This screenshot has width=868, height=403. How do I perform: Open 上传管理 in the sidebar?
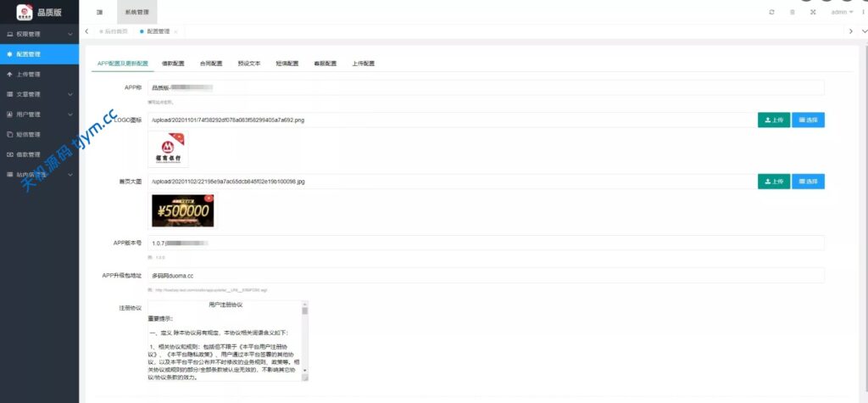coord(28,74)
